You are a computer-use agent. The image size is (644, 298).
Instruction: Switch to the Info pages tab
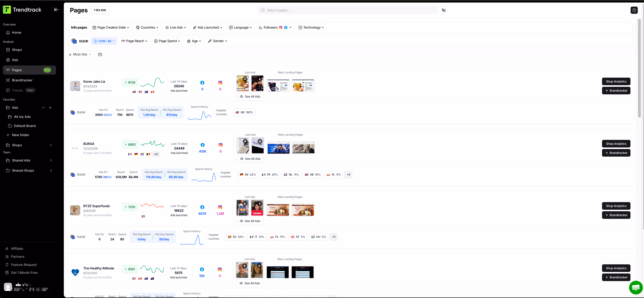[79, 27]
